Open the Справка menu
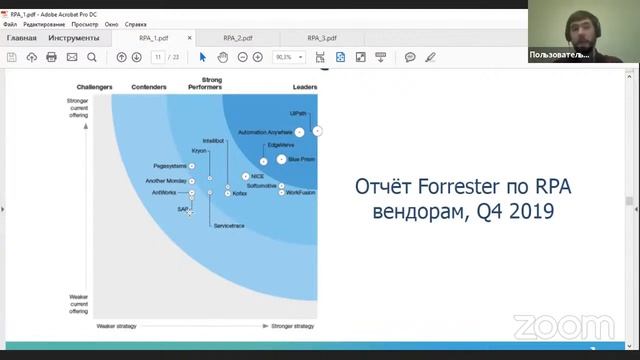 [x=136, y=24]
